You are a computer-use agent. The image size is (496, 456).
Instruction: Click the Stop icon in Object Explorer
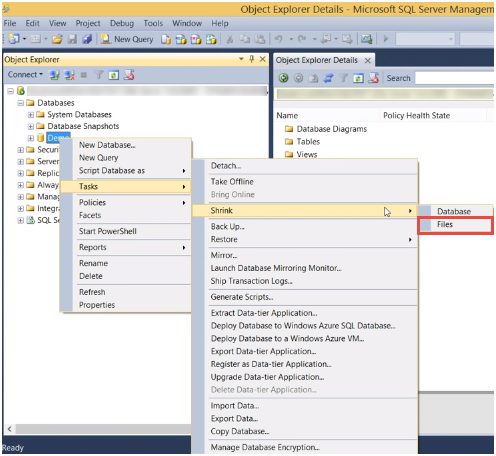pos(84,75)
